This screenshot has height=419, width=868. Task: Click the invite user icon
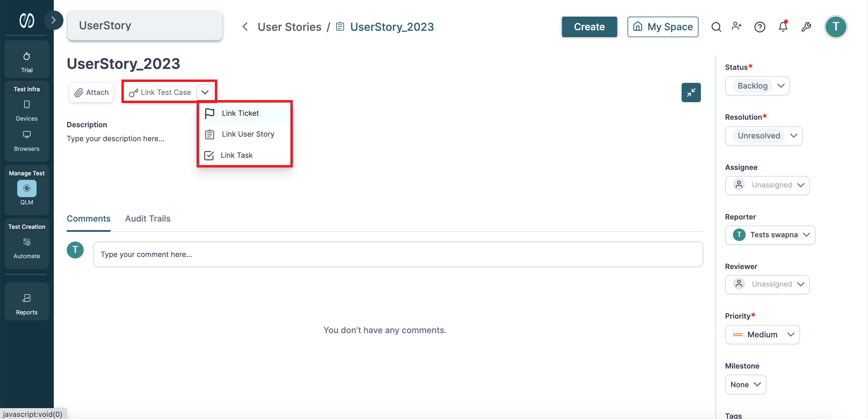click(737, 26)
